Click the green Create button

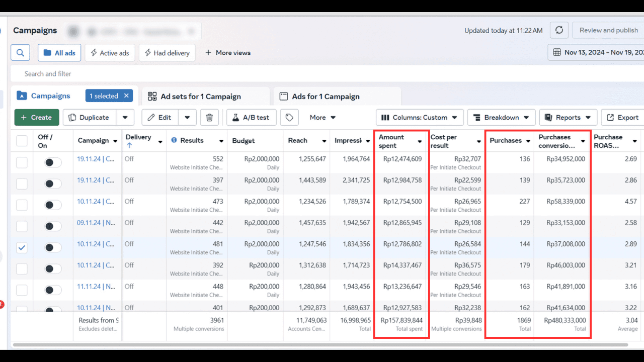[x=37, y=118]
